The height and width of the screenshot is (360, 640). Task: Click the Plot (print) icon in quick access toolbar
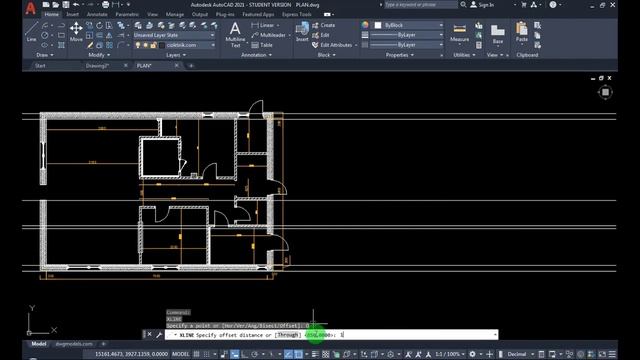(x=106, y=4)
